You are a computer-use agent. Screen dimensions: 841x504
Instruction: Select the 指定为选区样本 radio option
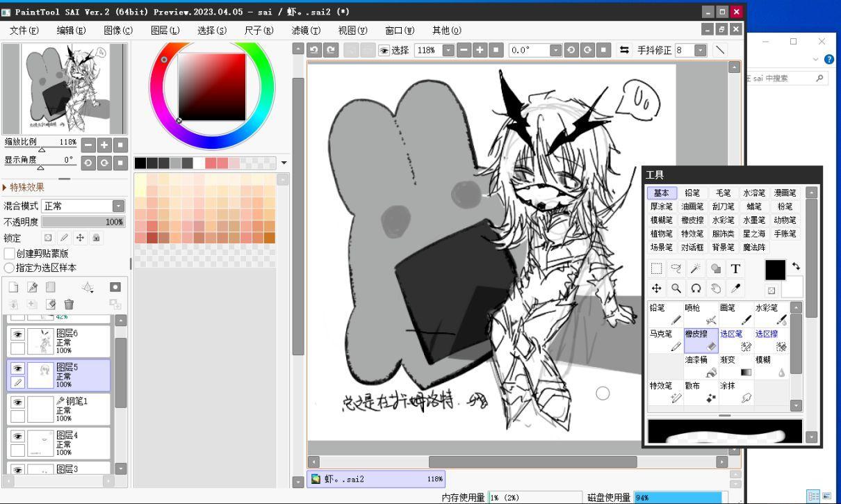pos(10,268)
